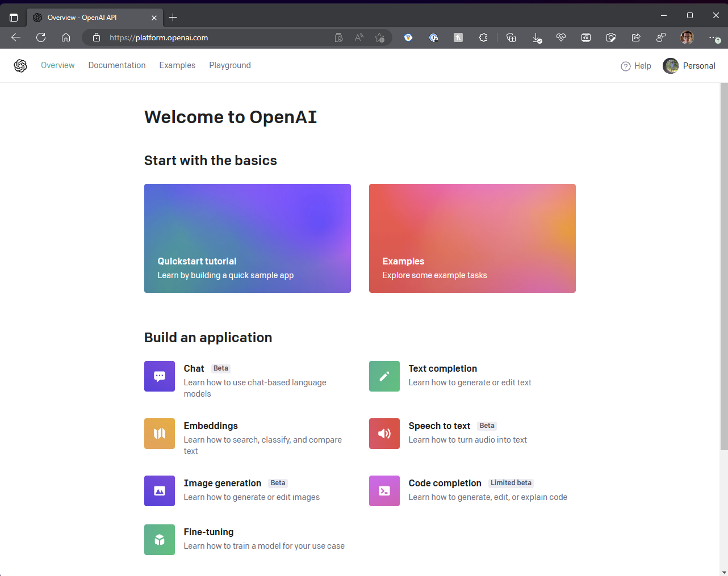The height and width of the screenshot is (576, 728).
Task: Open the Chat guide purple icon
Action: (160, 376)
